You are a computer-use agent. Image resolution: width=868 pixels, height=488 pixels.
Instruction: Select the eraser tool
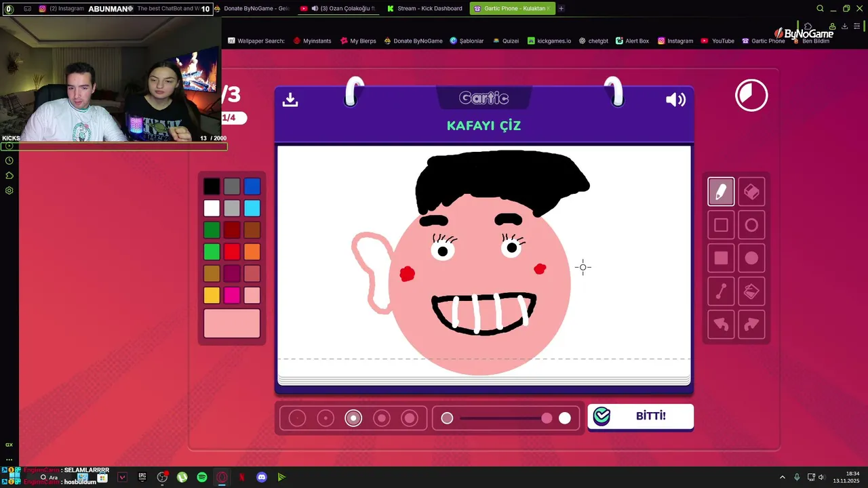point(751,192)
